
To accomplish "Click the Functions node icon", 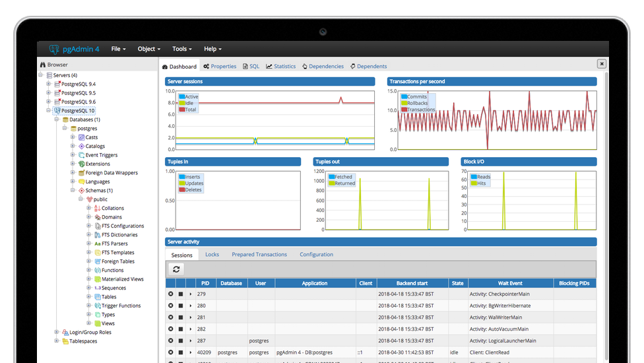I will [98, 270].
